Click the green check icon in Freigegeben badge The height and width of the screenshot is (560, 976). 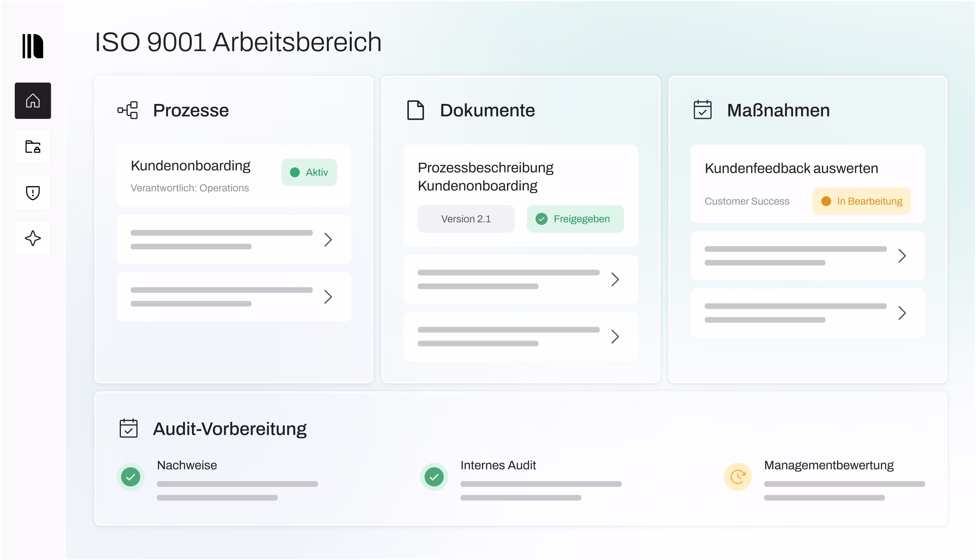(x=541, y=219)
